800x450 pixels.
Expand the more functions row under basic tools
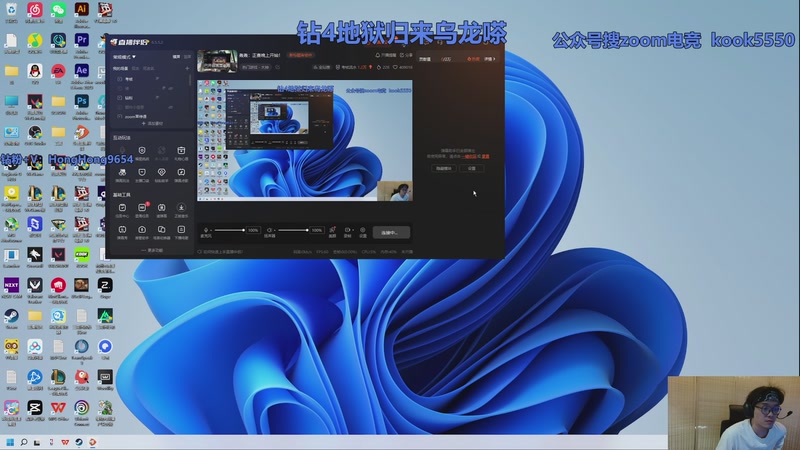click(152, 249)
